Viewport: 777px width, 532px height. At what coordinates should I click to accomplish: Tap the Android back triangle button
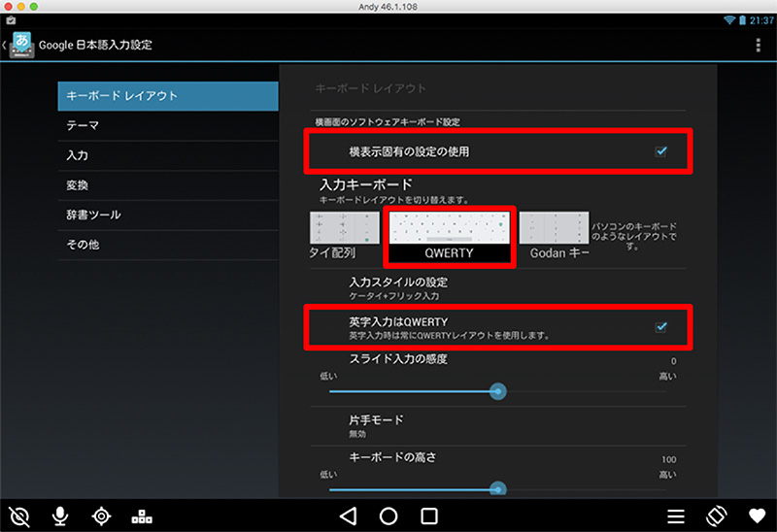tap(348, 516)
